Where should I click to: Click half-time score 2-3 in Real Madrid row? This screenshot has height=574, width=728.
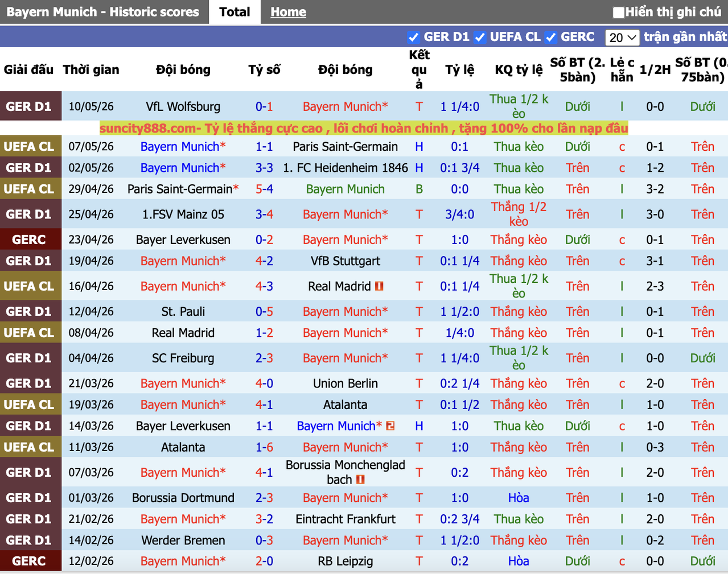click(655, 286)
